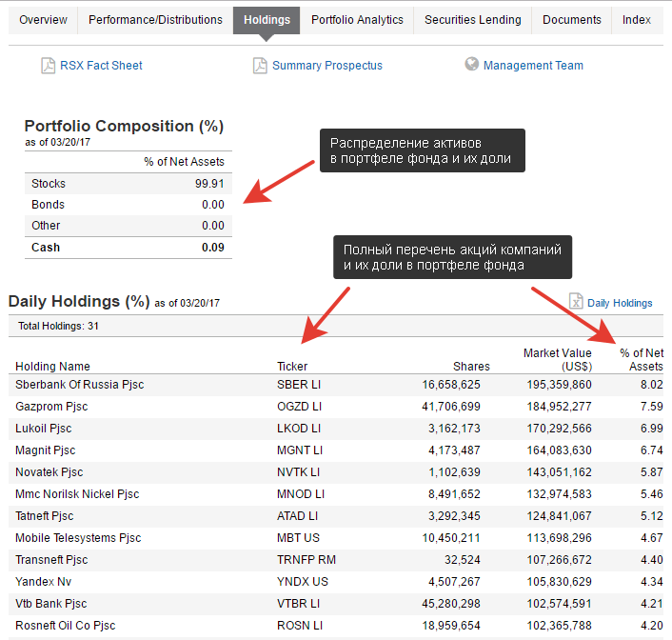
Task: Click the MGNT LI ticker cell
Action: tap(300, 450)
